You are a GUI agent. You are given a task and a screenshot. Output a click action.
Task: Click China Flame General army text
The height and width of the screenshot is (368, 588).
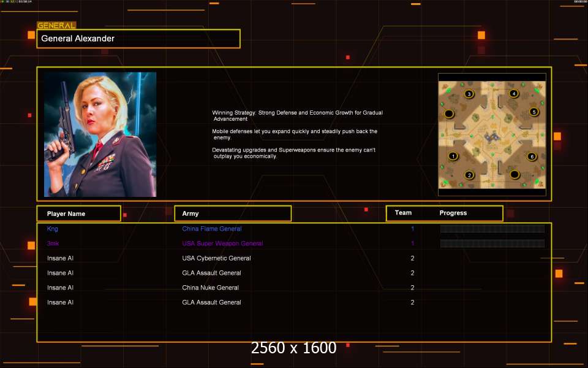(x=212, y=229)
